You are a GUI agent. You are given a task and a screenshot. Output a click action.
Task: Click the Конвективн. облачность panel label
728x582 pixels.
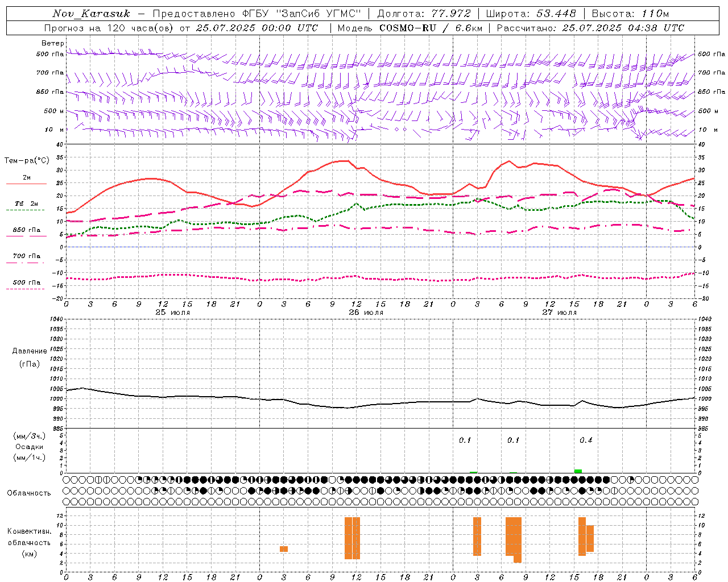point(29,537)
